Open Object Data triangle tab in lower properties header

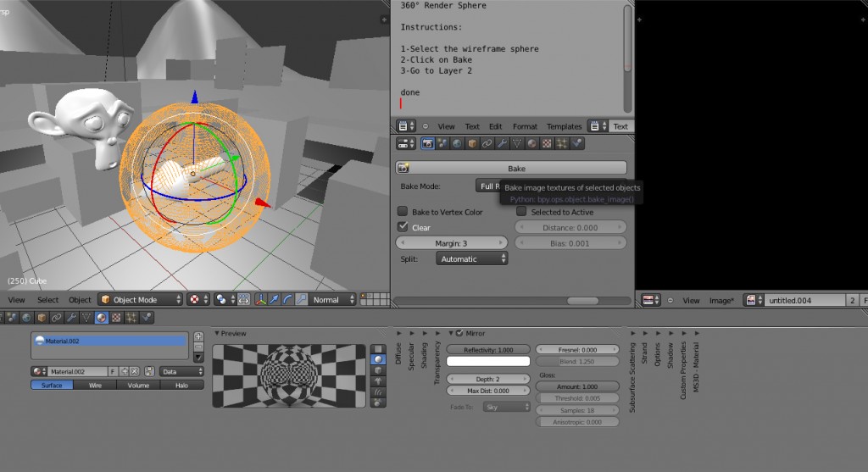tap(86, 318)
